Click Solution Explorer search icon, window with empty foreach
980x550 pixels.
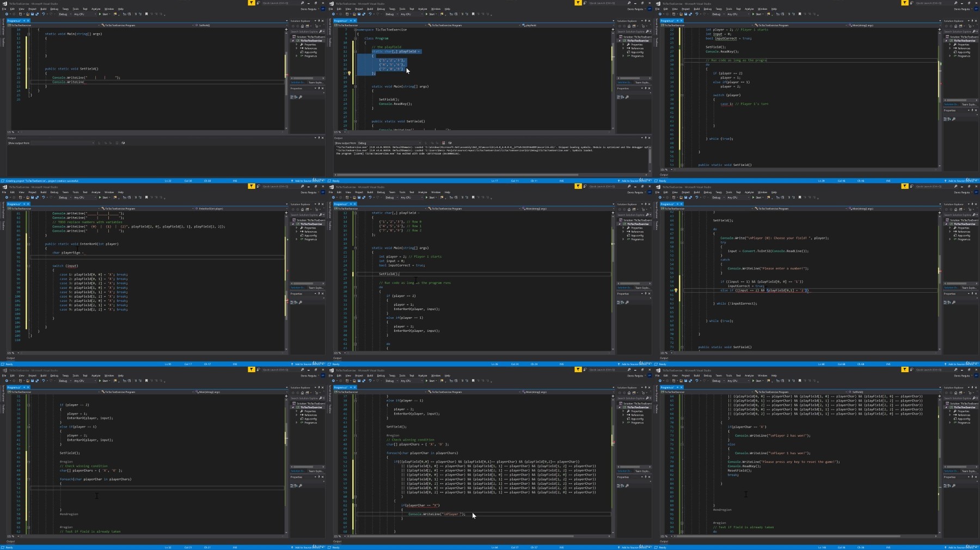tap(321, 398)
